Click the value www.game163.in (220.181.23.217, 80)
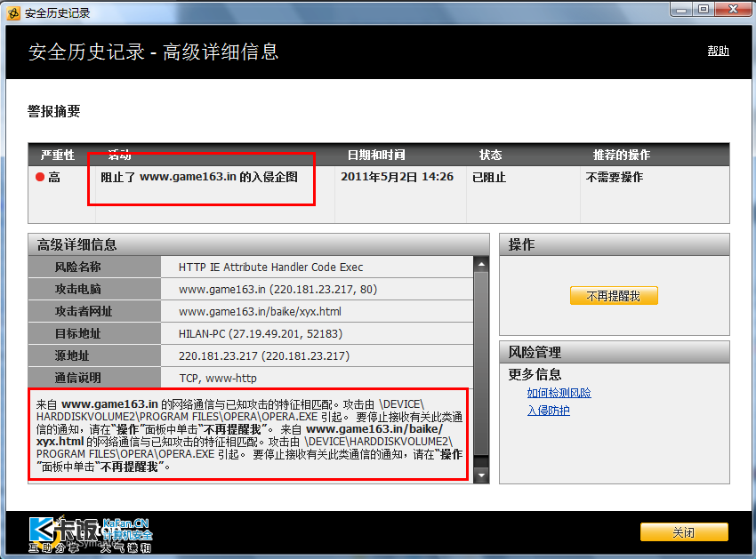Viewport: 756px width, 559px height. coord(277,289)
